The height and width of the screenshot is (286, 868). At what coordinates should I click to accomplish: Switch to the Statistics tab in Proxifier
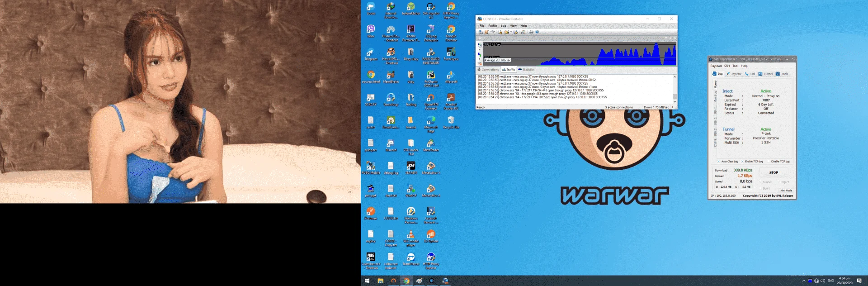tap(527, 70)
